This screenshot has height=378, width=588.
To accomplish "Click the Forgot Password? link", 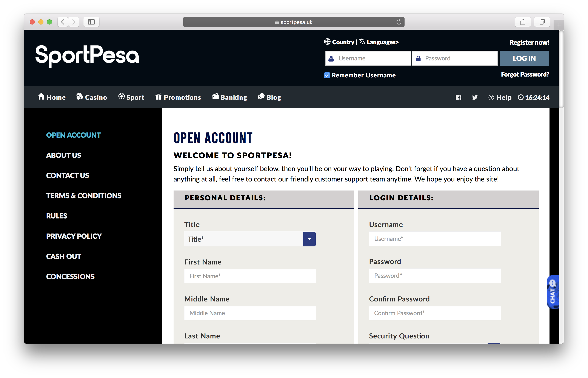I will click(x=525, y=75).
